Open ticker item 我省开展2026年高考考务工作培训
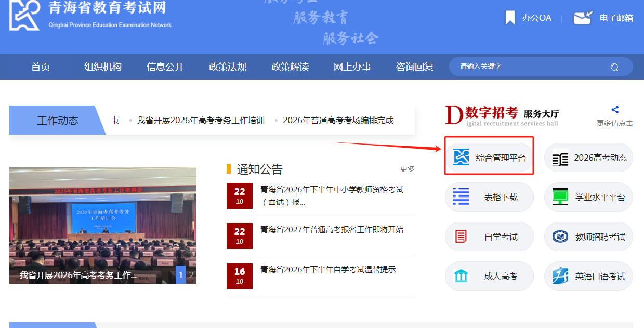 pyautogui.click(x=201, y=121)
